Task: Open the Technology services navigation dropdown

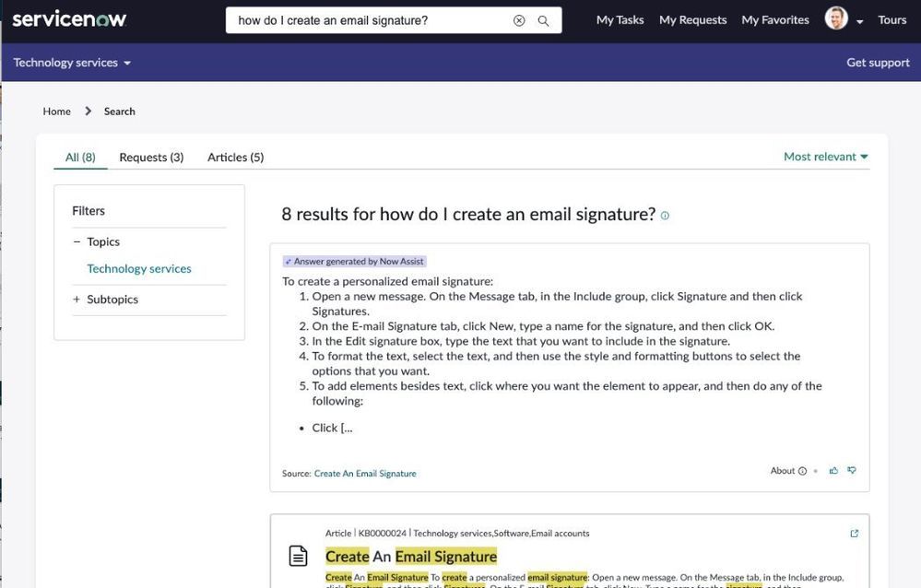Action: 70,62
